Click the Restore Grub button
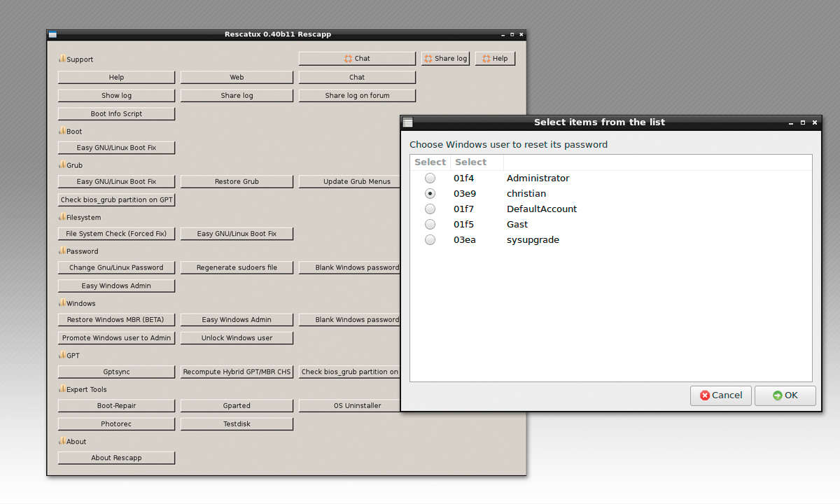 point(237,182)
